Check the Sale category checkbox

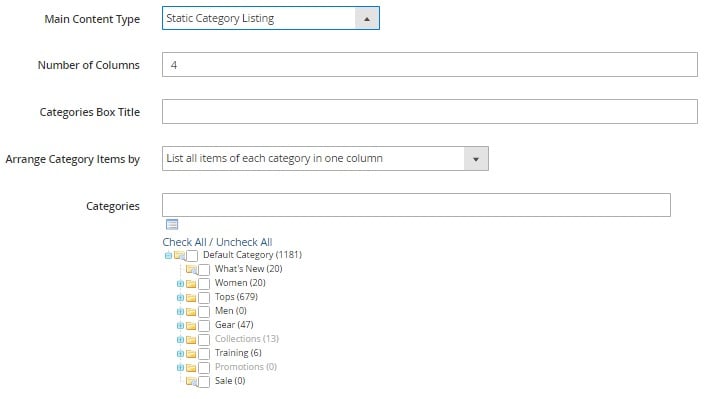(204, 382)
